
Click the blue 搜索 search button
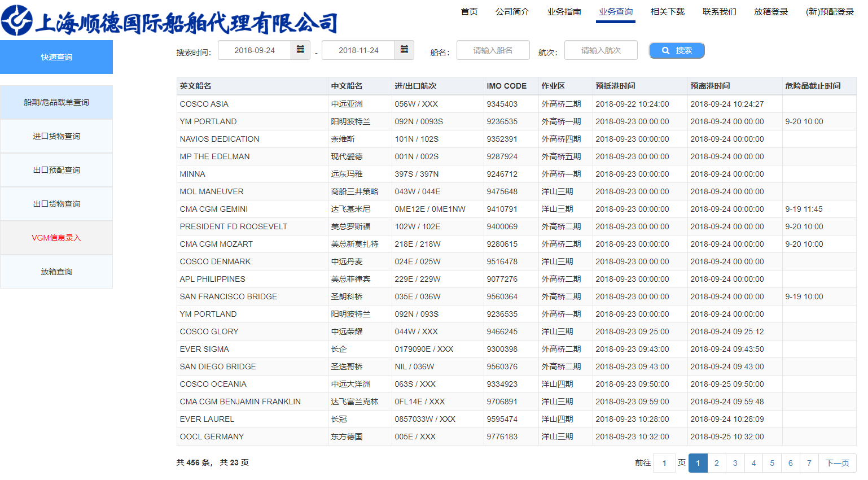tap(676, 50)
